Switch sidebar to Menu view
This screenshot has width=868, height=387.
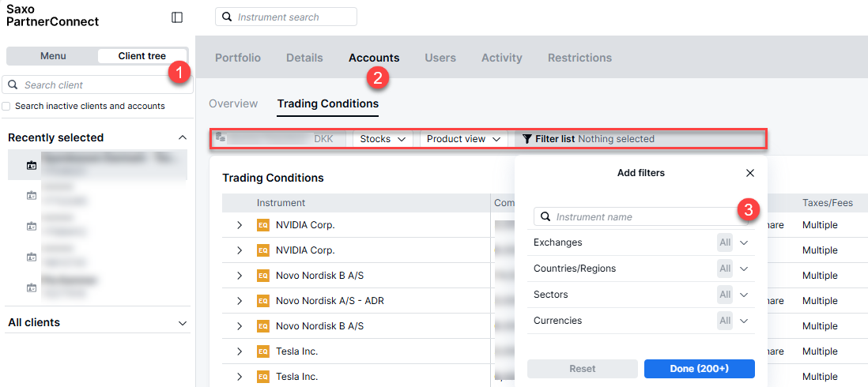pyautogui.click(x=53, y=56)
